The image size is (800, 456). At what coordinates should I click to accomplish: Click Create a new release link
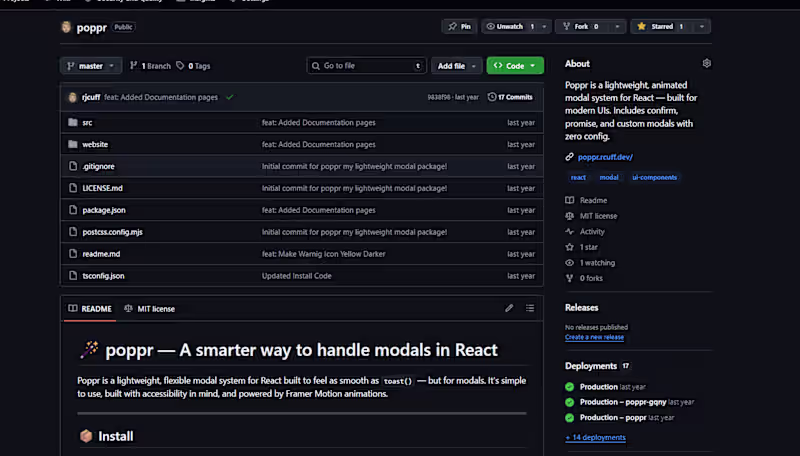594,337
